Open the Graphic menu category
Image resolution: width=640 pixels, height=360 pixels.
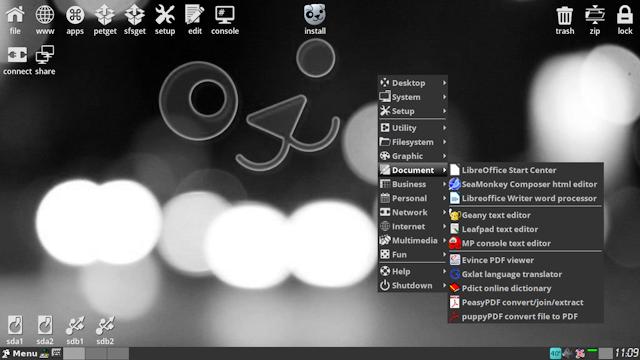point(413,156)
